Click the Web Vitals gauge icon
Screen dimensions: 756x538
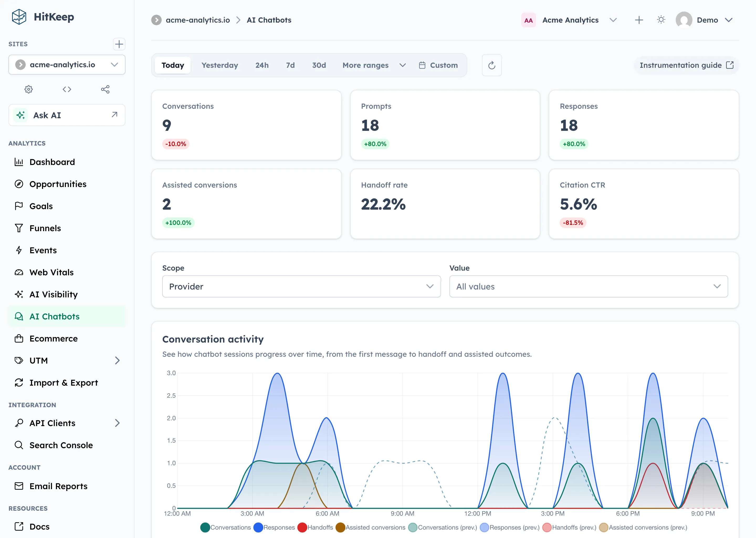pyautogui.click(x=19, y=272)
